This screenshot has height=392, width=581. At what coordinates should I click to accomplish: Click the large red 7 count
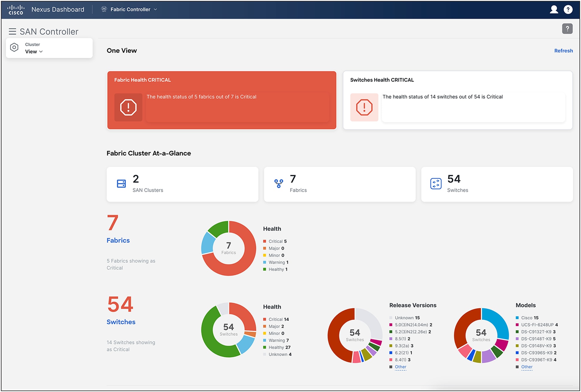click(x=113, y=223)
